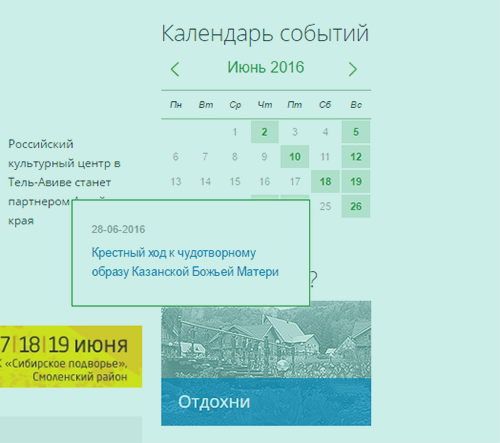Viewport: 500px width, 443px height.
Task: Open the Тель-Авиве cultural center news link
Action: 64,182
